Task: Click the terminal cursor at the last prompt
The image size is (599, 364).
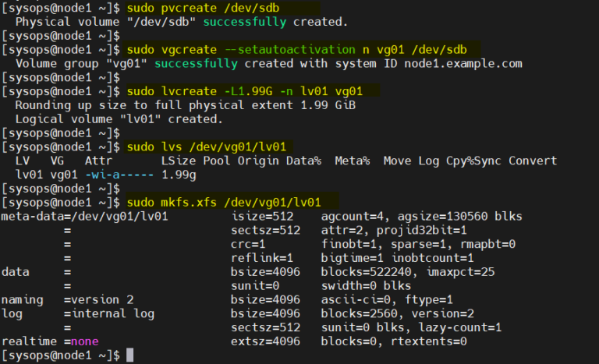Action: [130, 355]
